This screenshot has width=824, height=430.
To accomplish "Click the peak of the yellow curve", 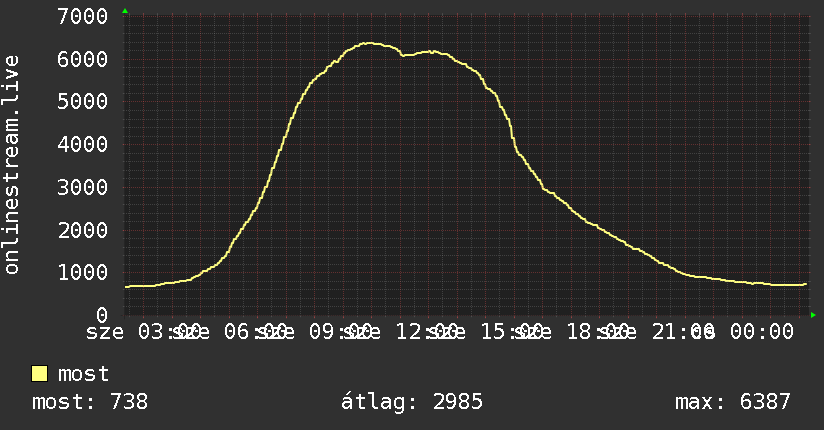I will click(369, 43).
